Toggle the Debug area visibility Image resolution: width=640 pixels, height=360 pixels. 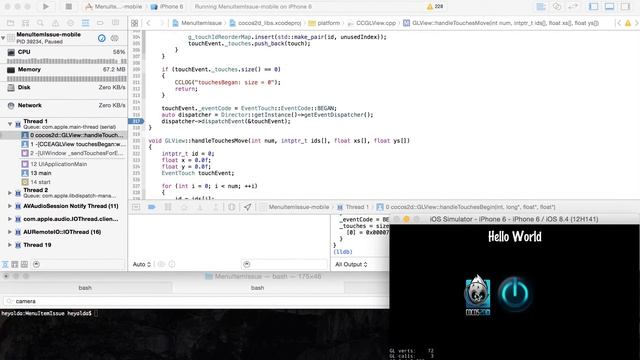[x=609, y=7]
